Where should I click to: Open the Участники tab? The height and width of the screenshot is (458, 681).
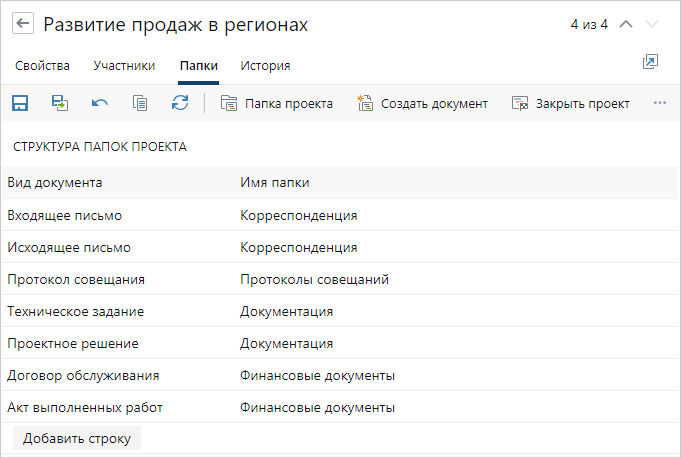tap(124, 66)
